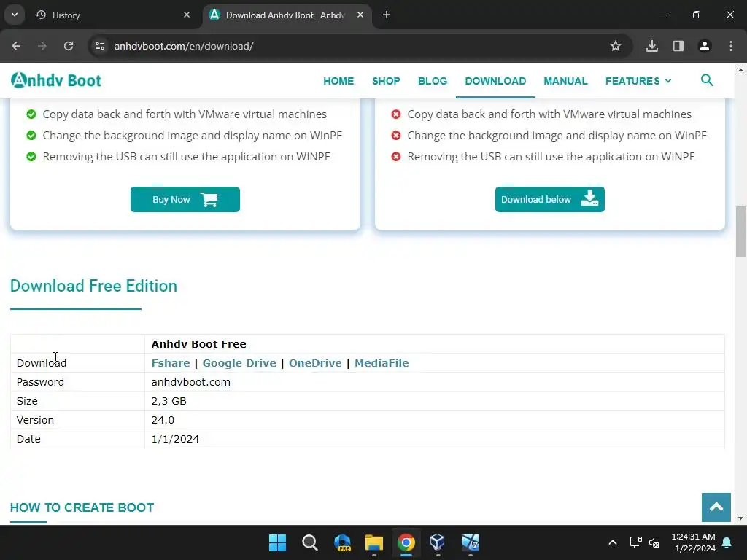Click the version value 24.0
Screen dimensions: 747x560
coord(163,420)
